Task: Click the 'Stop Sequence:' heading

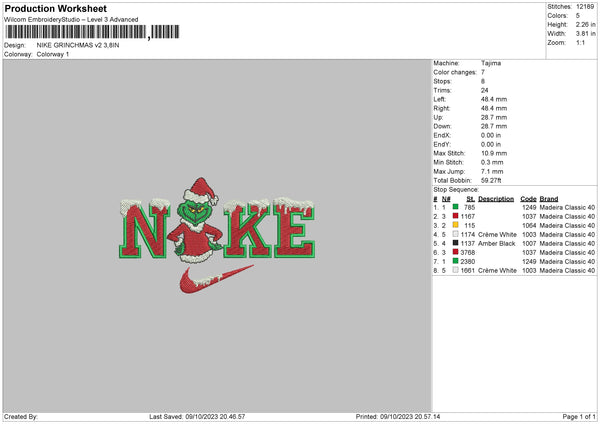Action: click(456, 189)
